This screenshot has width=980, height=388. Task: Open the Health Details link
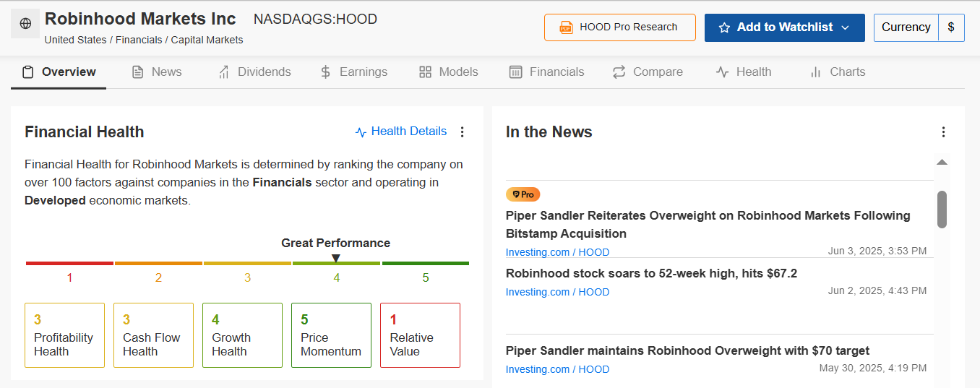(x=401, y=132)
